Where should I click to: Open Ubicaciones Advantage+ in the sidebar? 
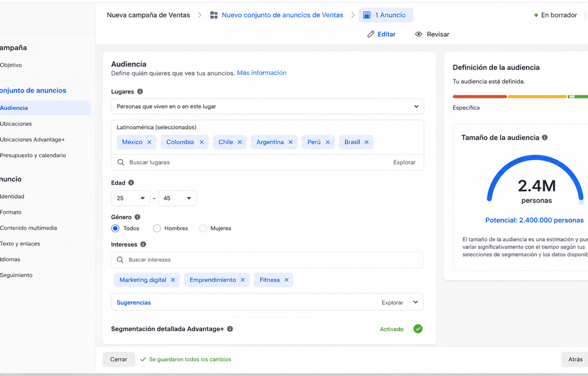pyautogui.click(x=32, y=139)
